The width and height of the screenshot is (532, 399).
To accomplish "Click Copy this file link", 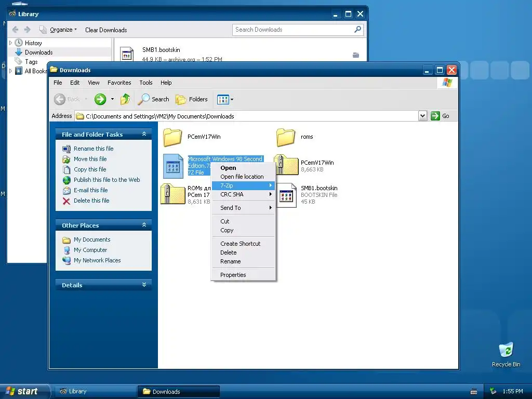I will click(x=90, y=169).
